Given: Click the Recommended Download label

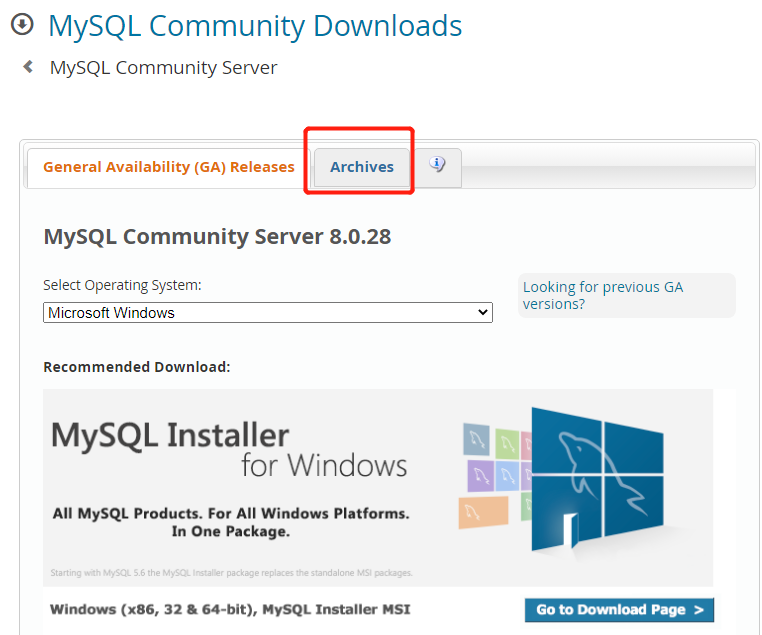Looking at the screenshot, I should pyautogui.click(x=137, y=367).
